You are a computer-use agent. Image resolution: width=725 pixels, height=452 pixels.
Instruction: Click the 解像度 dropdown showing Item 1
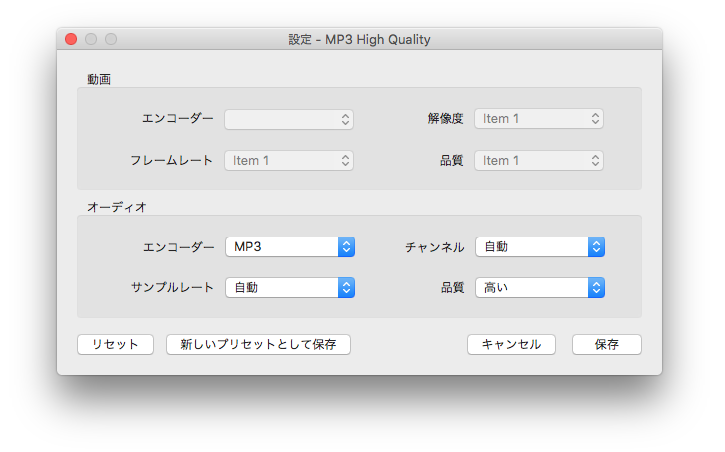539,119
